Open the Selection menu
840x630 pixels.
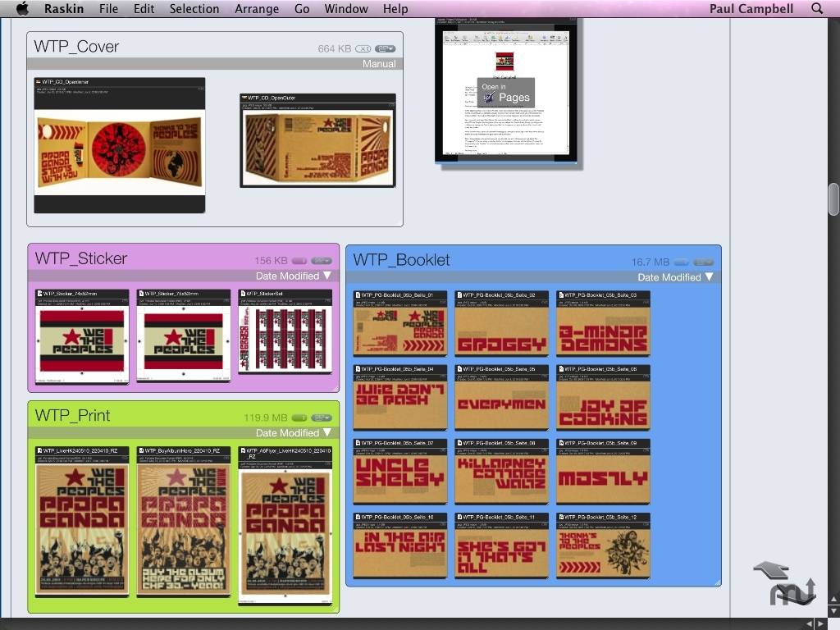point(194,8)
